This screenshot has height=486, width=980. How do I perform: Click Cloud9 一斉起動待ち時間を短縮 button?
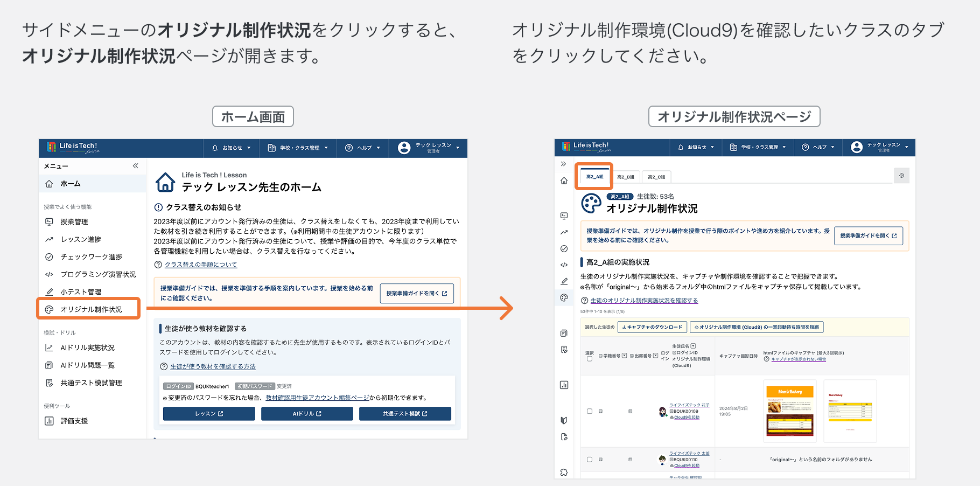click(757, 327)
